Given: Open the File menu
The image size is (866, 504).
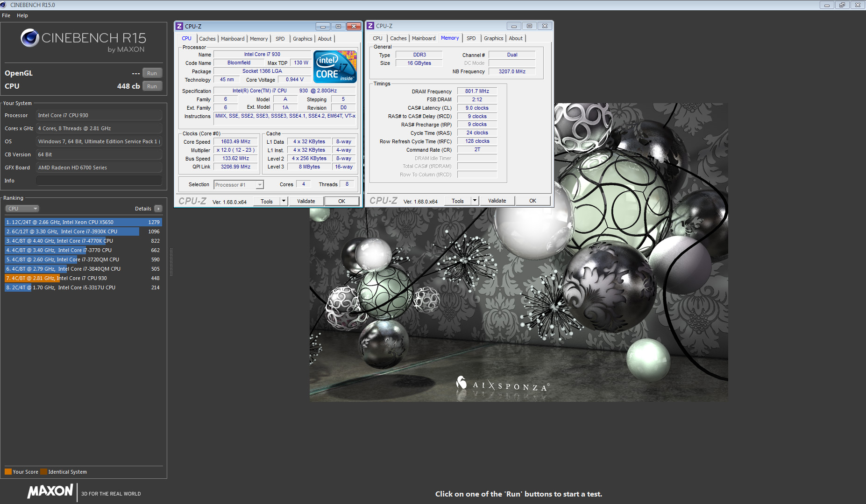Looking at the screenshot, I should tap(6, 15).
